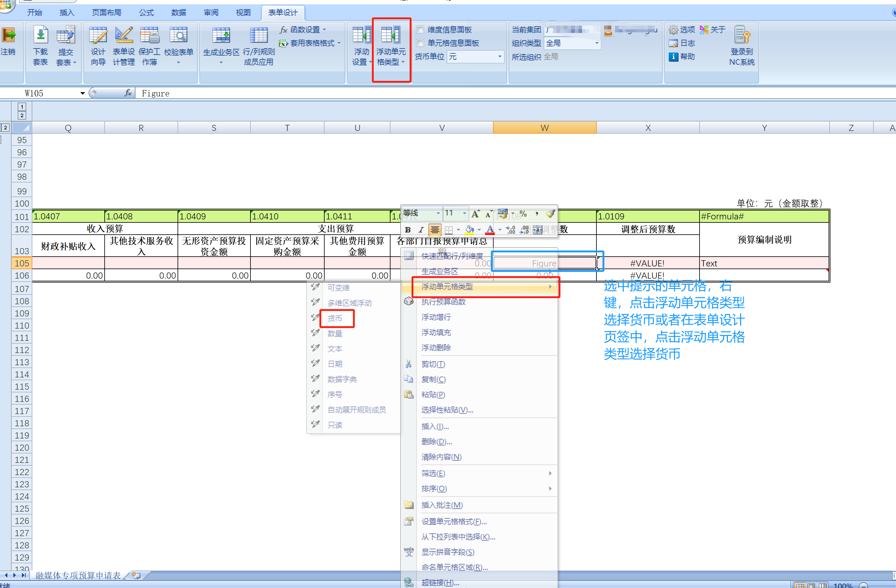Image resolution: width=896 pixels, height=588 pixels.
Task: Open 表单设计管理 ribbon icon
Action: pos(124,35)
